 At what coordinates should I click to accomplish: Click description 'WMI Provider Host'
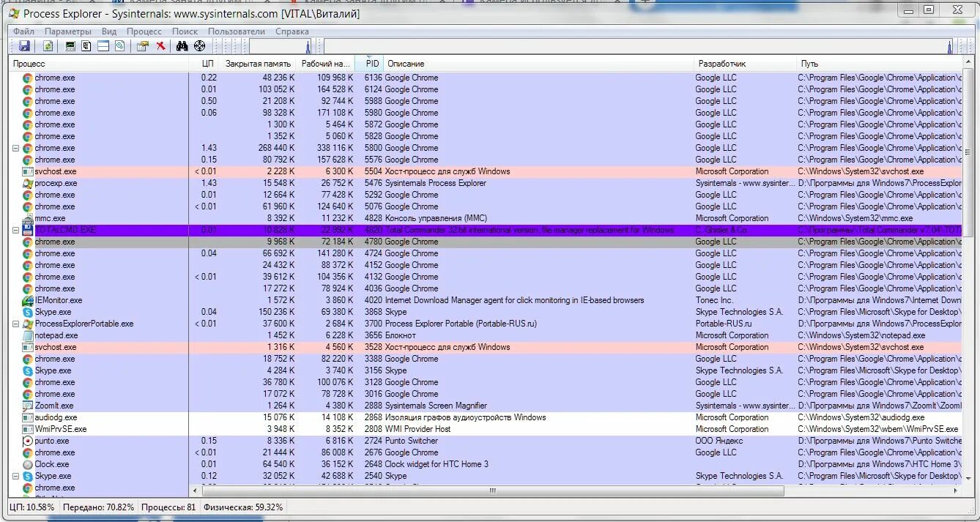[417, 429]
